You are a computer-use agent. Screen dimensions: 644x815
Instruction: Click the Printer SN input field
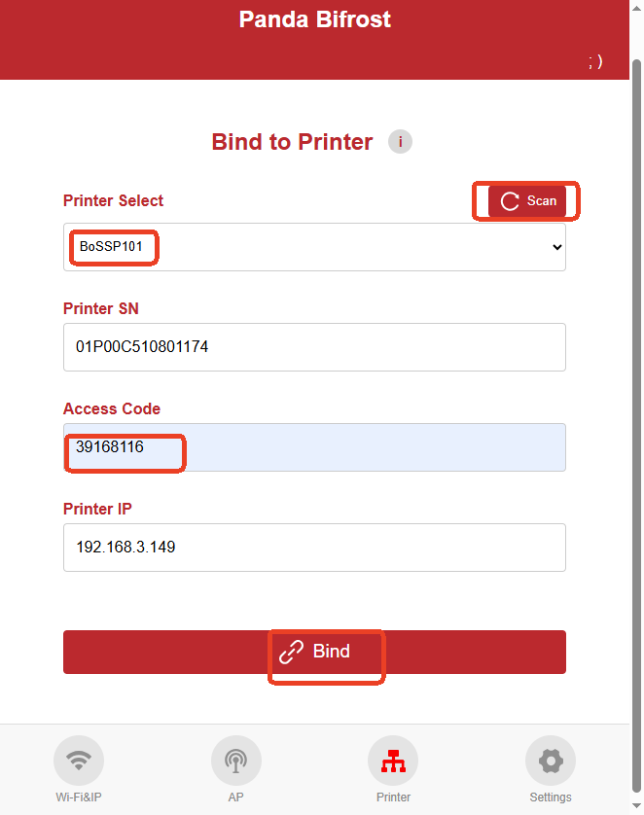[313, 347]
